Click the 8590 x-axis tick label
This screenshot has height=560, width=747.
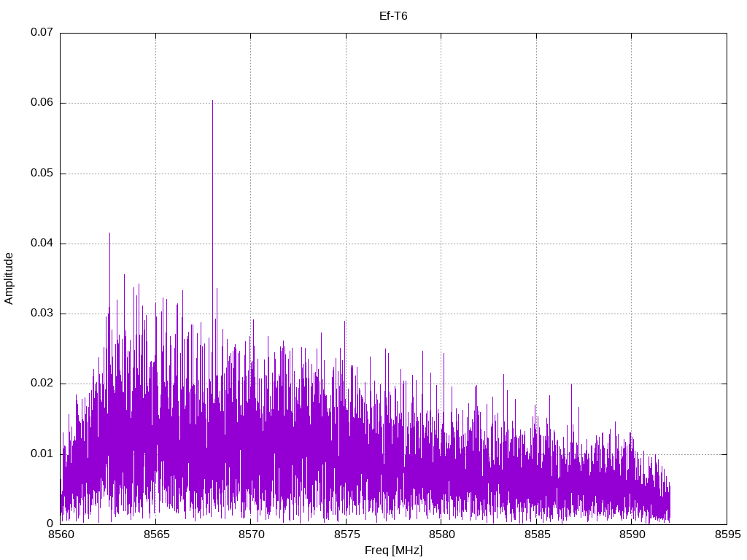[631, 535]
